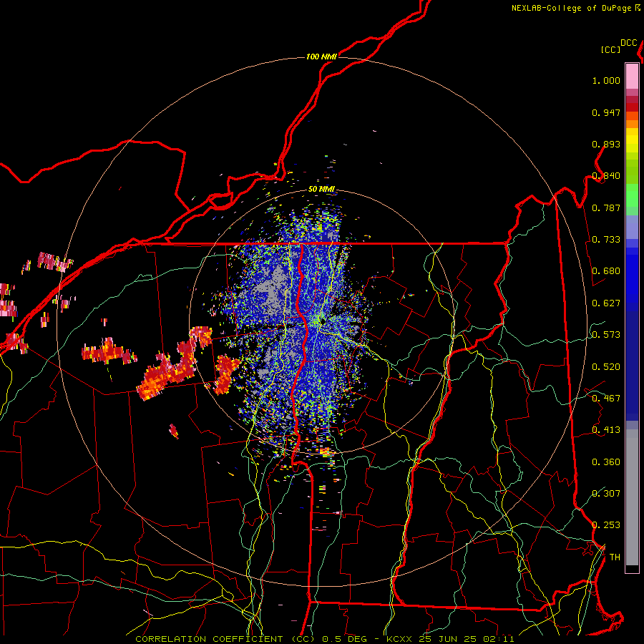644x644 pixels.
Task: Click the 0.253 scale value
Action: click(606, 525)
